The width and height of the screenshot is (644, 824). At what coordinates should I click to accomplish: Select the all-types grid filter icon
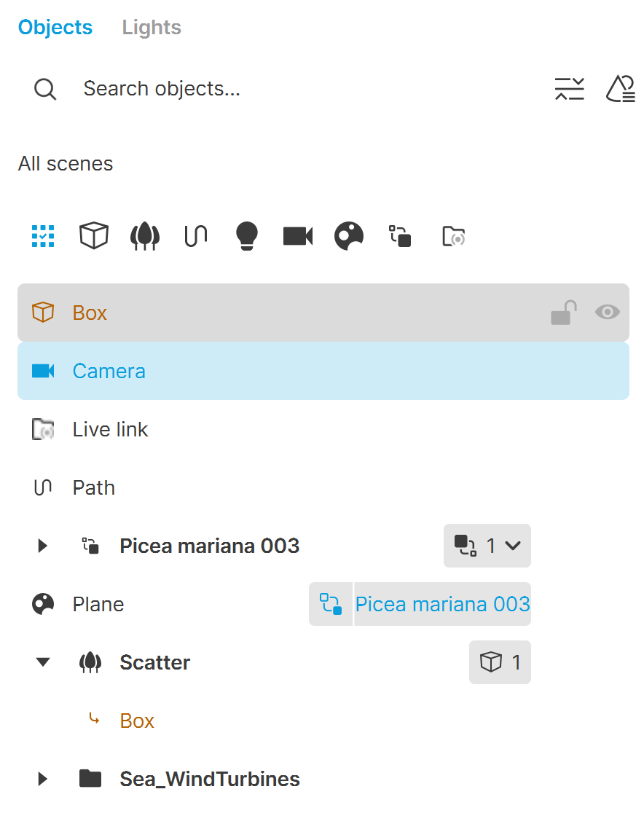pos(43,236)
